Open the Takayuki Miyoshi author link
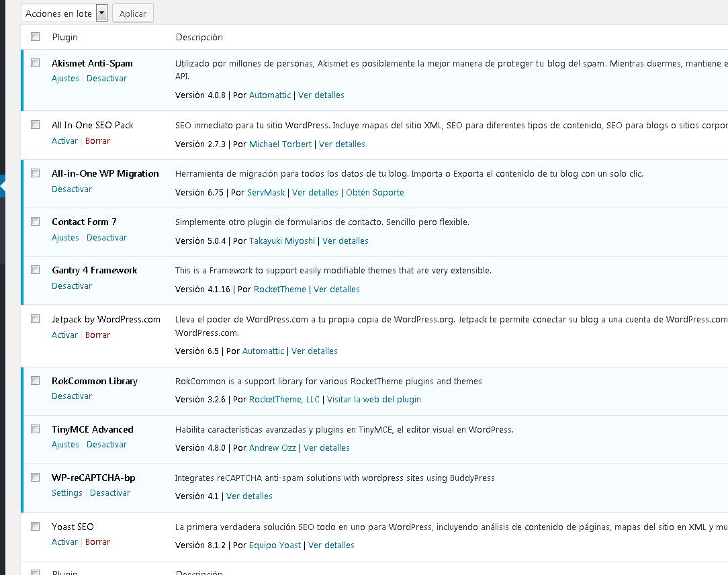The height and width of the screenshot is (575, 728). click(282, 240)
